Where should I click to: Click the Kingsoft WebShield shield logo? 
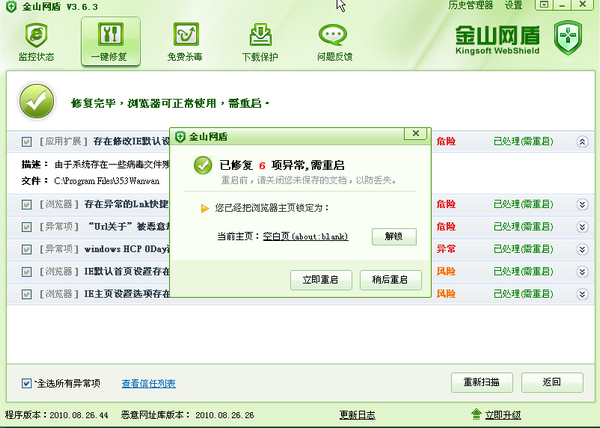[x=568, y=38]
